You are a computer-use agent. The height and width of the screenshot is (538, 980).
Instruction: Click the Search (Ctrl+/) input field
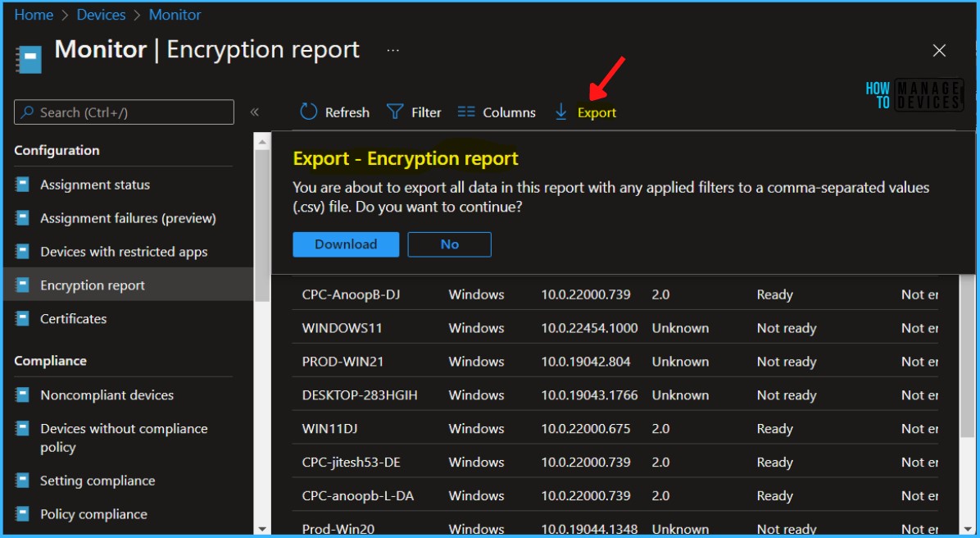[123, 112]
